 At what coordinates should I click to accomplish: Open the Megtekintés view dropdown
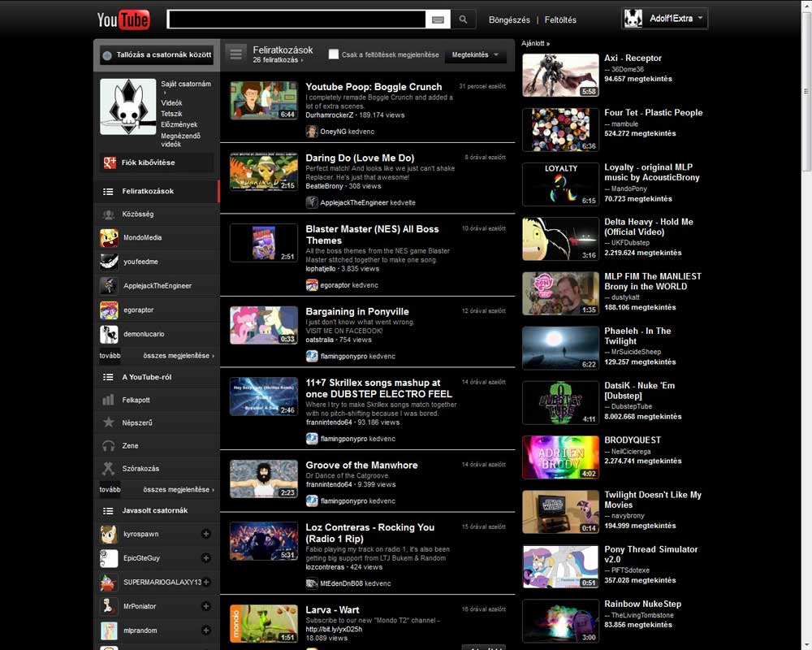(x=475, y=54)
